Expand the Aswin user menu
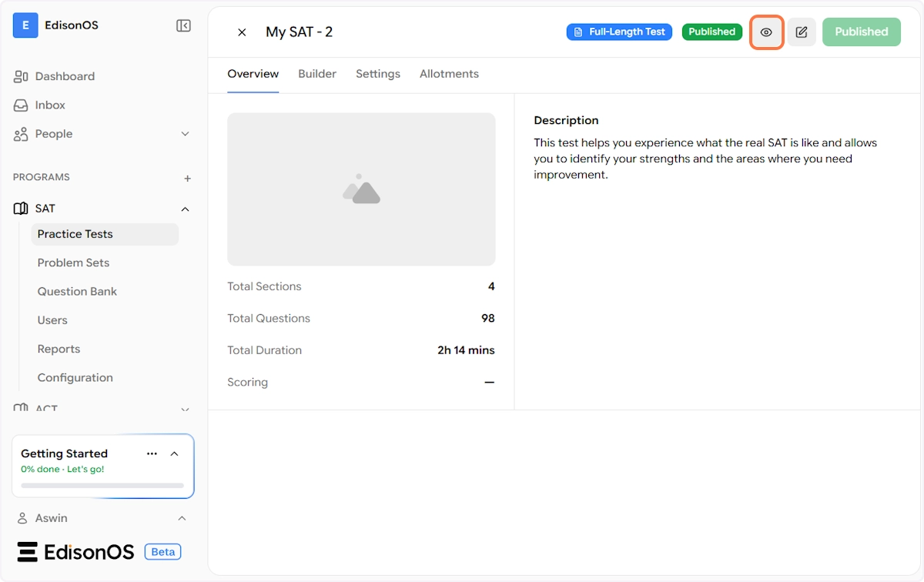This screenshot has width=924, height=582. coord(182,518)
